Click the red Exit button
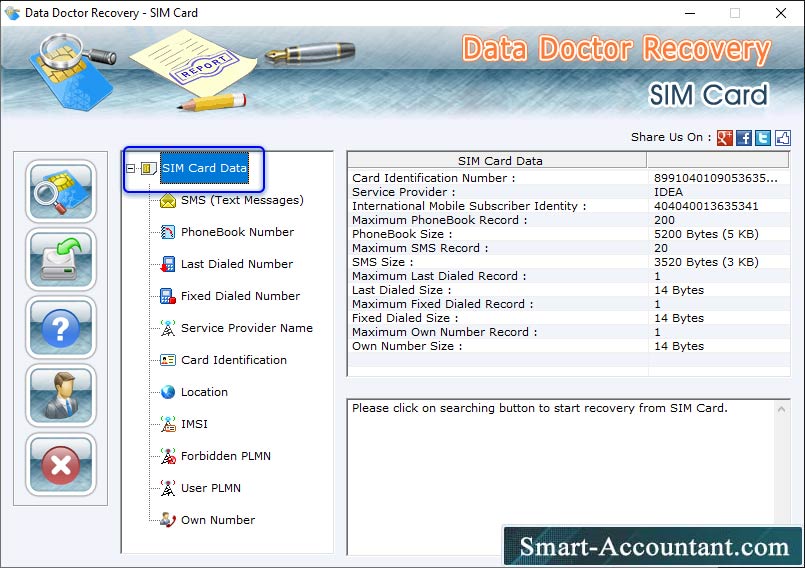 (61, 464)
